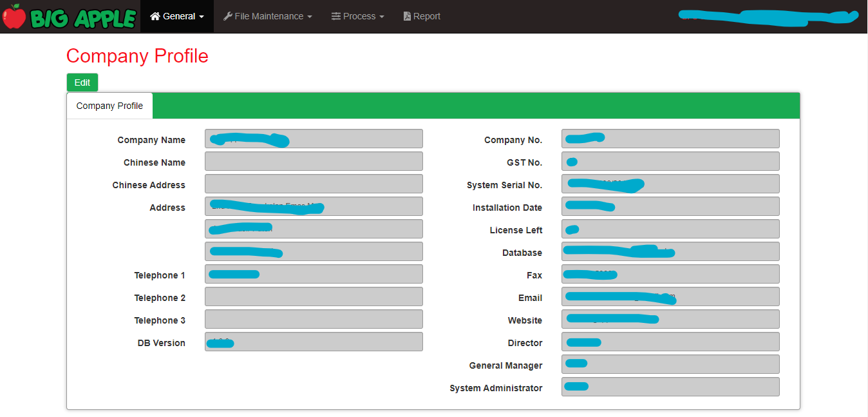Screen dimensions: 868x417
Task: Click the "System Serial No." label
Action: point(504,185)
